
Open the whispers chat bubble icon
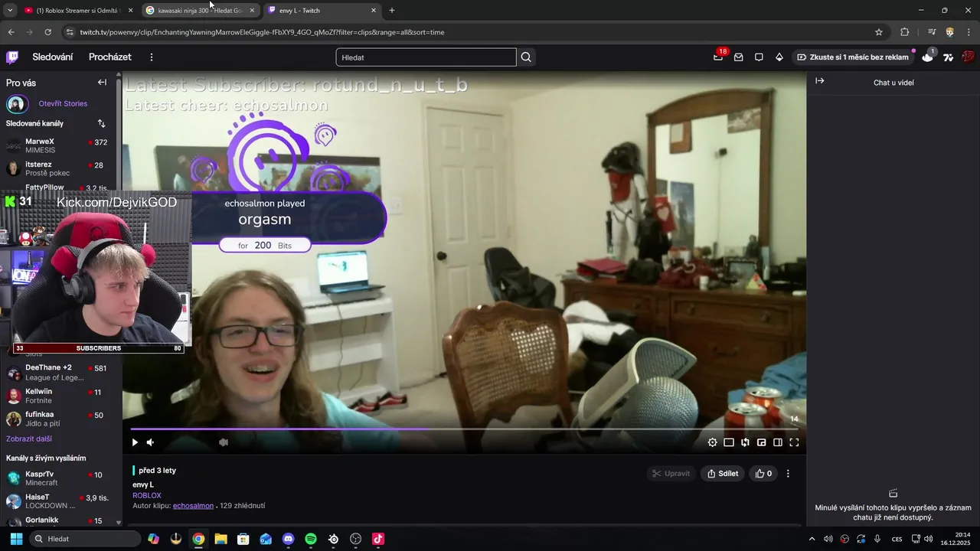[759, 57]
